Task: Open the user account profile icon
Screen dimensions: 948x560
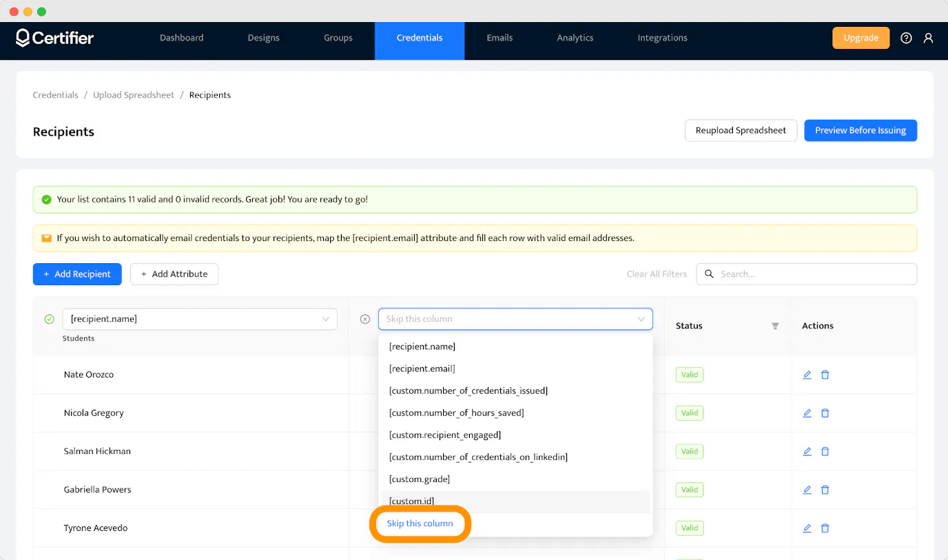Action: pos(928,38)
